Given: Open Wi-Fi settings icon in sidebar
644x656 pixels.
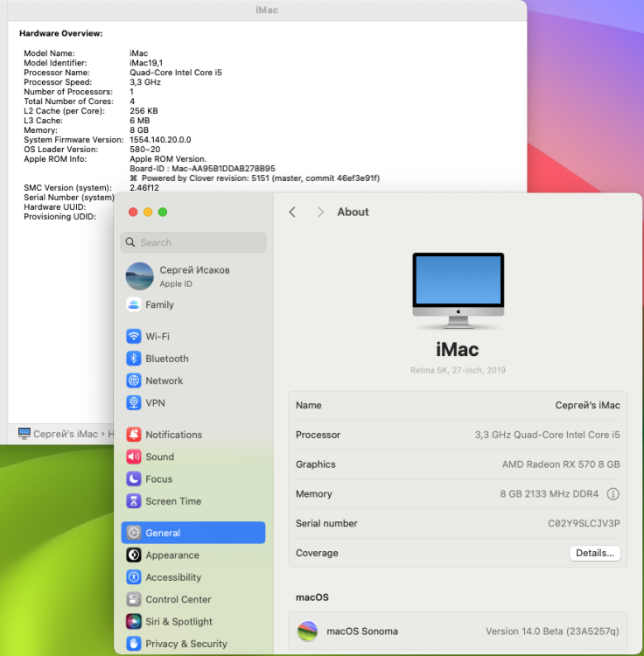Looking at the screenshot, I should pos(134,337).
